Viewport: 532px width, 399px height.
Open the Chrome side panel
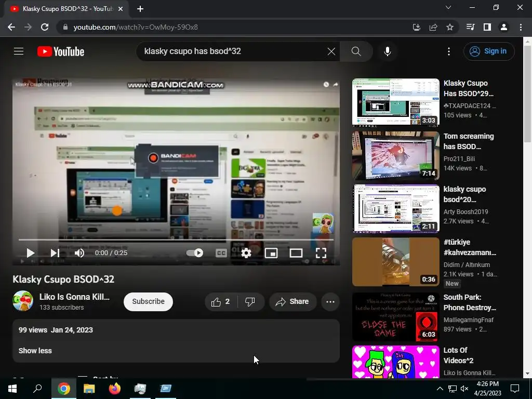click(x=487, y=27)
